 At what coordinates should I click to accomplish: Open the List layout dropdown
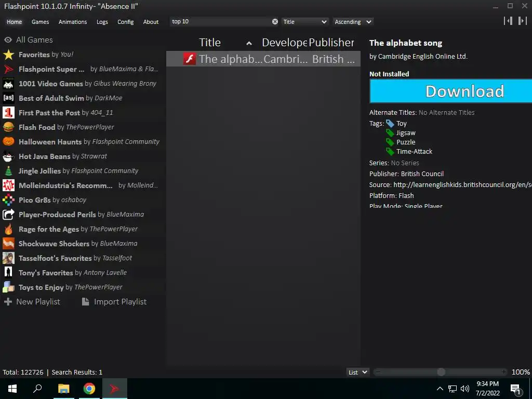pyautogui.click(x=357, y=372)
